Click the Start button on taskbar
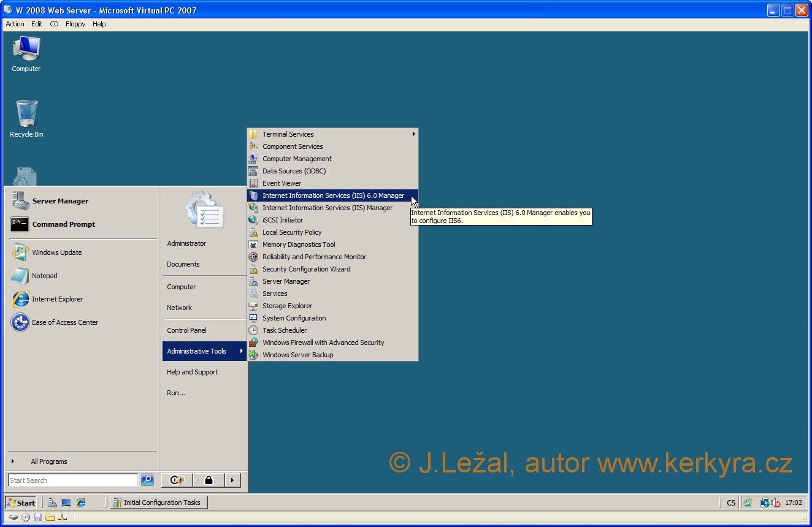Viewport: 812px width, 527px height. pos(21,502)
